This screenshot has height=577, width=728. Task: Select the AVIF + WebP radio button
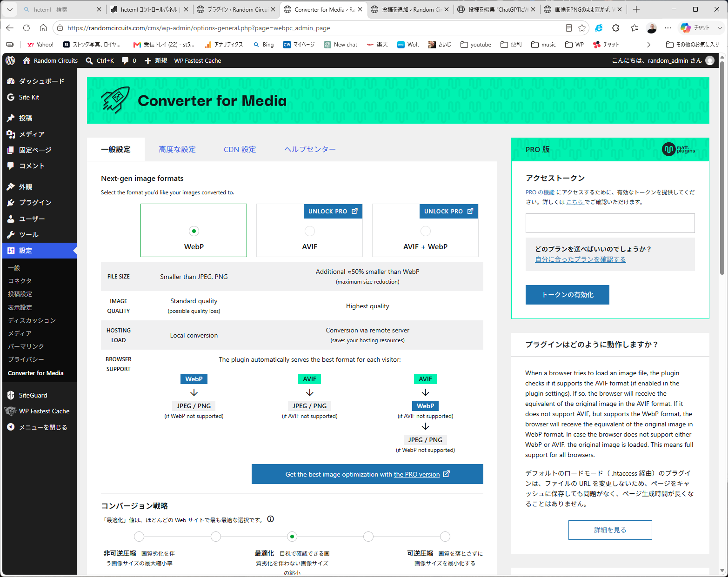[426, 231]
